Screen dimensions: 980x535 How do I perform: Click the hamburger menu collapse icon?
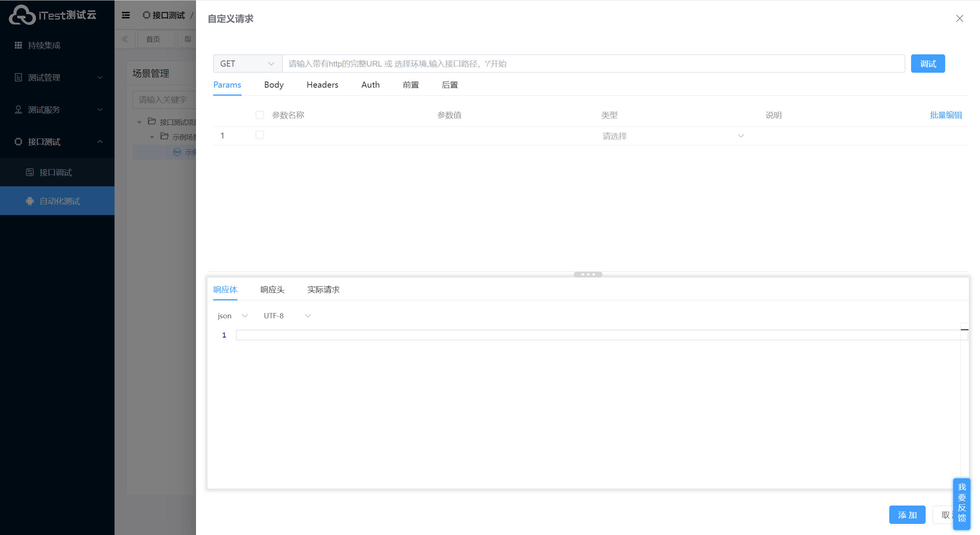[126, 15]
